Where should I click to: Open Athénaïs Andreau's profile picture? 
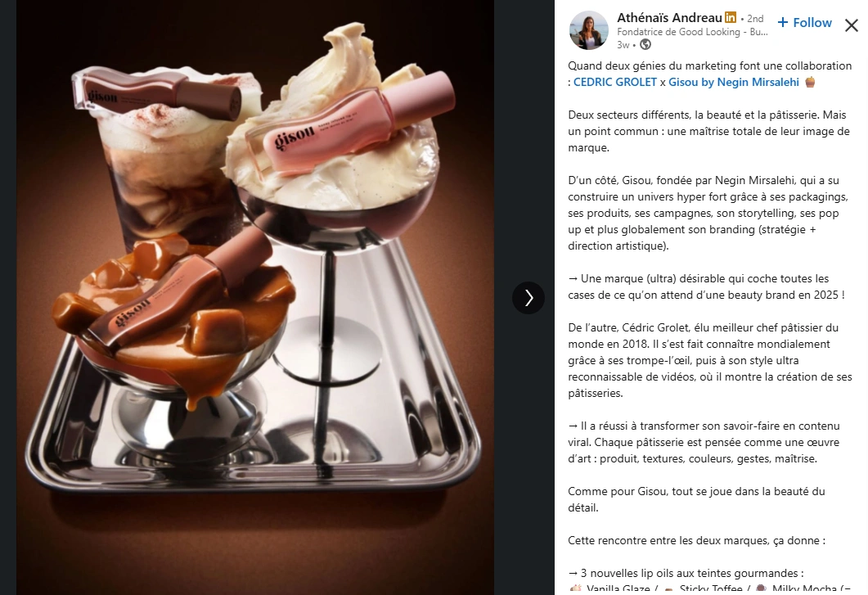589,30
